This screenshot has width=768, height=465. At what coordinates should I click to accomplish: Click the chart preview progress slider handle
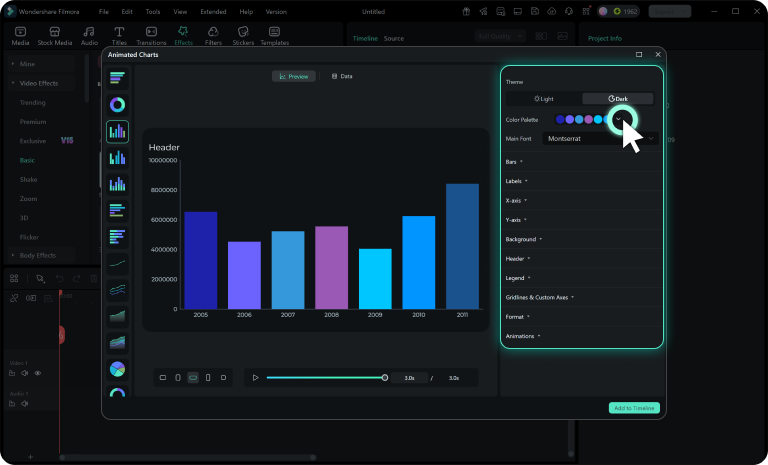click(x=385, y=378)
